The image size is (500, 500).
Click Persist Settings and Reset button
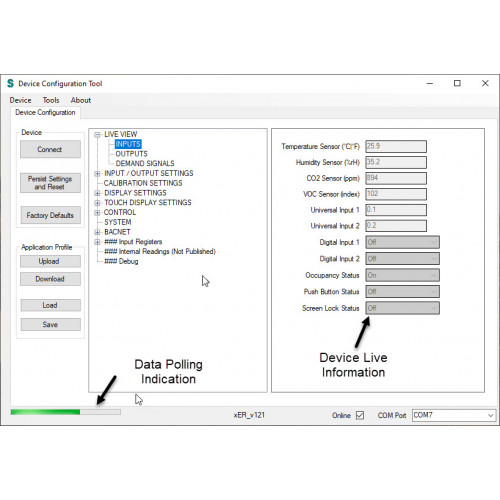(50, 183)
